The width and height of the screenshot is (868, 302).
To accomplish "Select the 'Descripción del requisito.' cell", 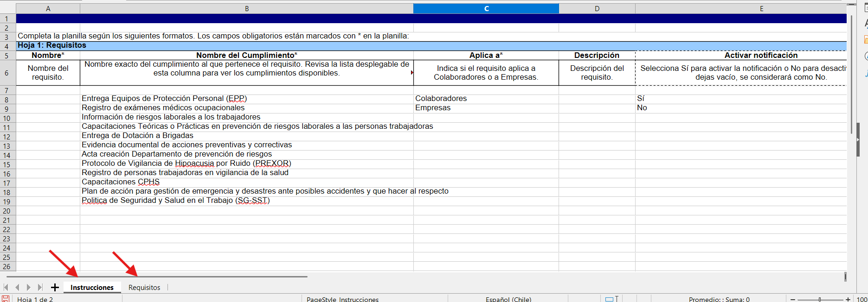I will [597, 73].
